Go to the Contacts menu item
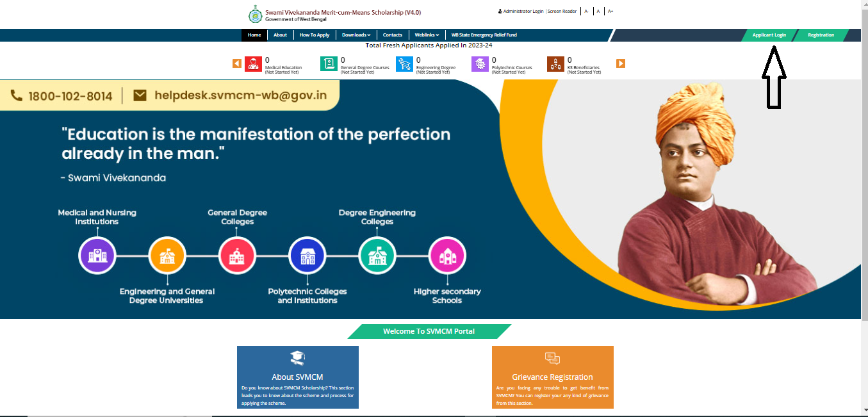The image size is (868, 417). click(x=393, y=35)
